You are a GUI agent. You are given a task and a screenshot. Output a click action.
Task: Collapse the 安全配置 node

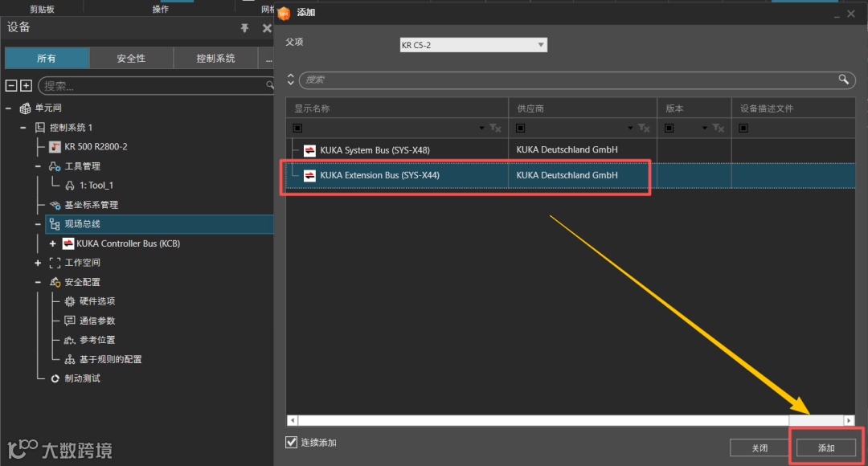click(x=38, y=282)
